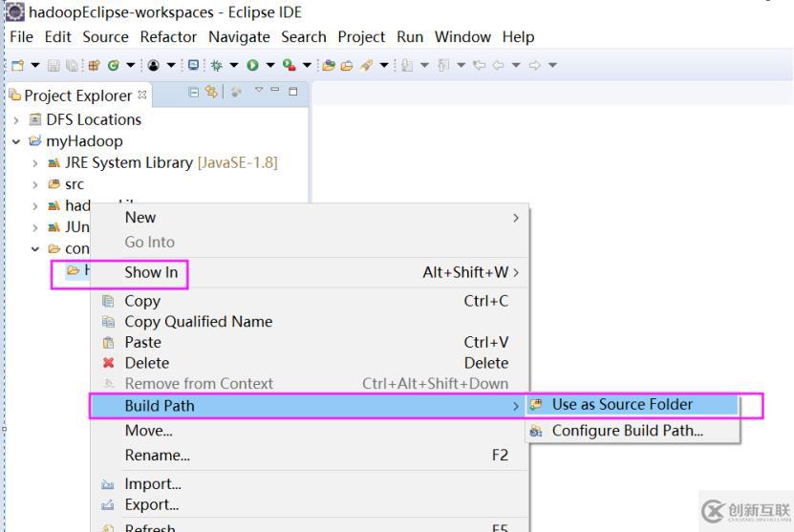Screen dimensions: 794x532
Task: Open the Refactor menu
Action: click(168, 37)
